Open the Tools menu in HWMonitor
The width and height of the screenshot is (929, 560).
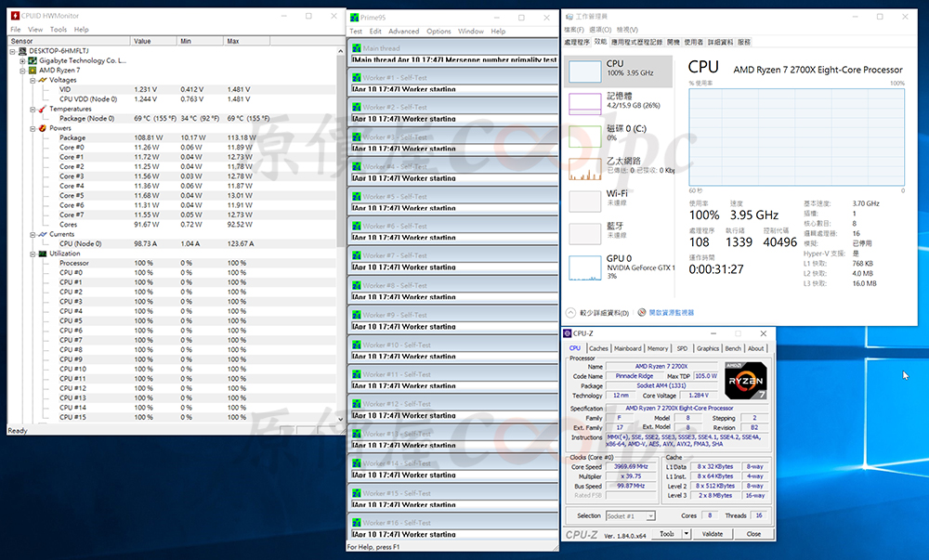(x=58, y=29)
